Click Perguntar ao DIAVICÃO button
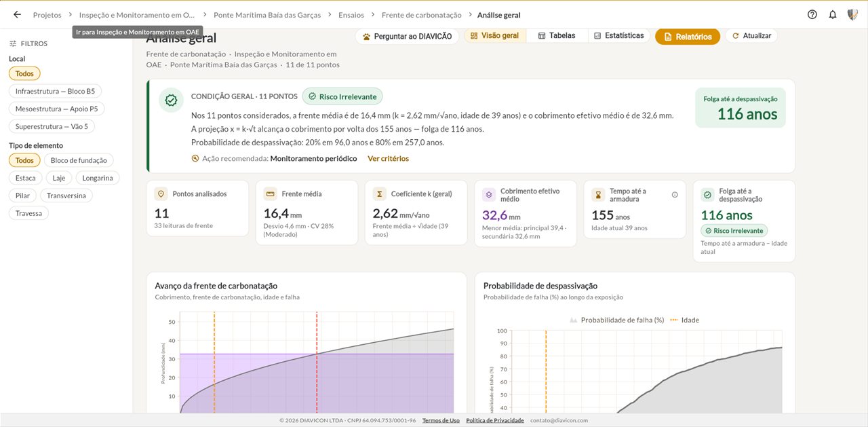This screenshot has height=427, width=868. [x=407, y=37]
